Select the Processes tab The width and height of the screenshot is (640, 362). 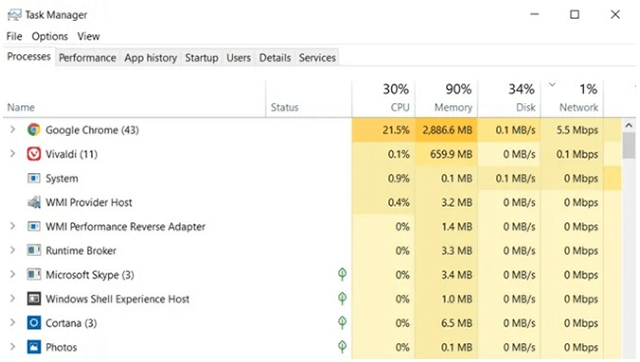(x=29, y=56)
